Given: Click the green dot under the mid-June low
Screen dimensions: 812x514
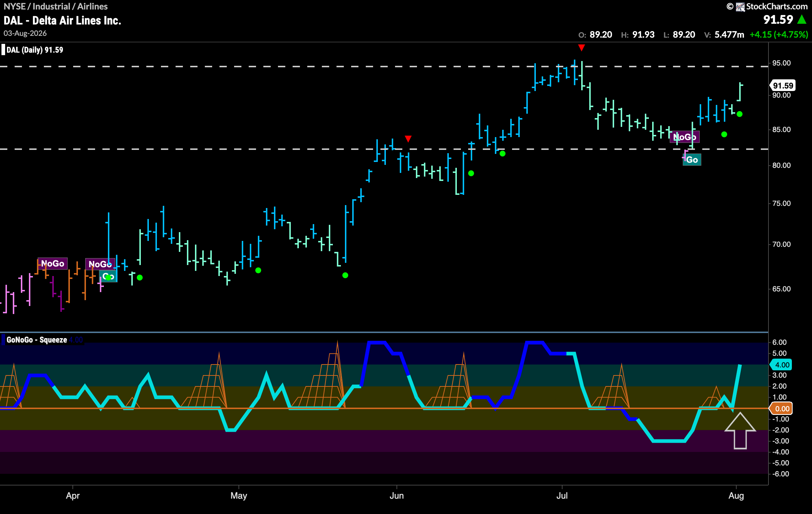Looking at the screenshot, I should click(x=471, y=173).
